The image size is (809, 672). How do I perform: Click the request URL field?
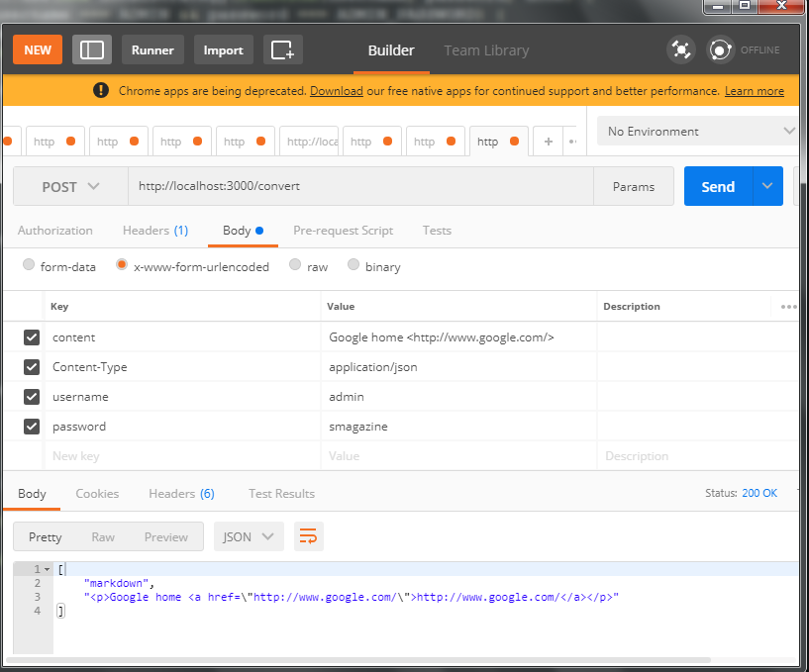tap(360, 186)
